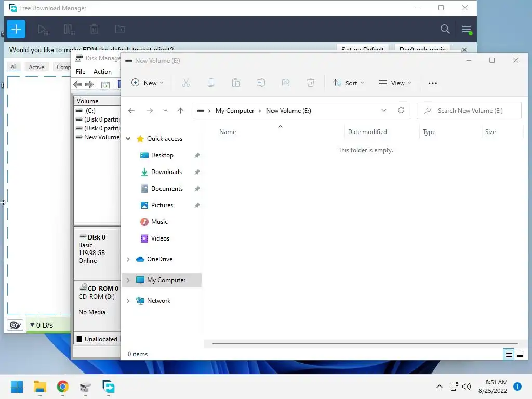
Task: Click the horizontal scrollbar in Explorer
Action: coord(365,344)
